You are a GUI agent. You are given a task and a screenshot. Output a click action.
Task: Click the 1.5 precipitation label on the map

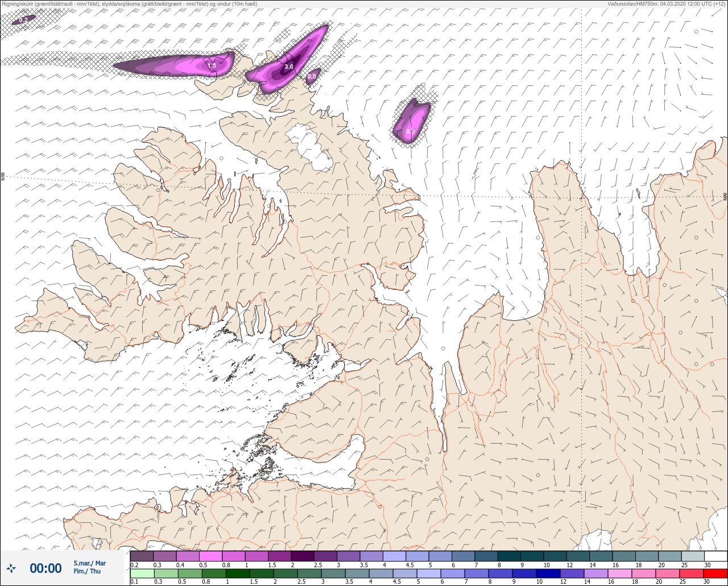[212, 66]
